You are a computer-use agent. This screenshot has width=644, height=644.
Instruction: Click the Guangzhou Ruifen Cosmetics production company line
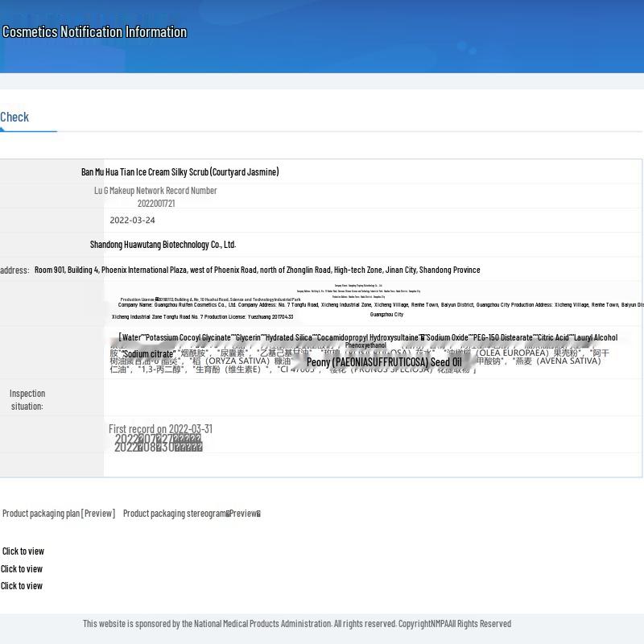(378, 305)
